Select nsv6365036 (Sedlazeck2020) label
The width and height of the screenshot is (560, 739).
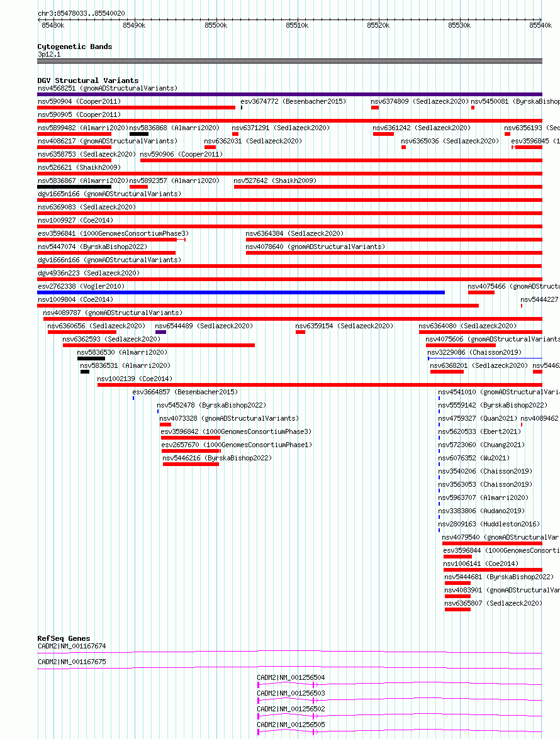pos(450,141)
